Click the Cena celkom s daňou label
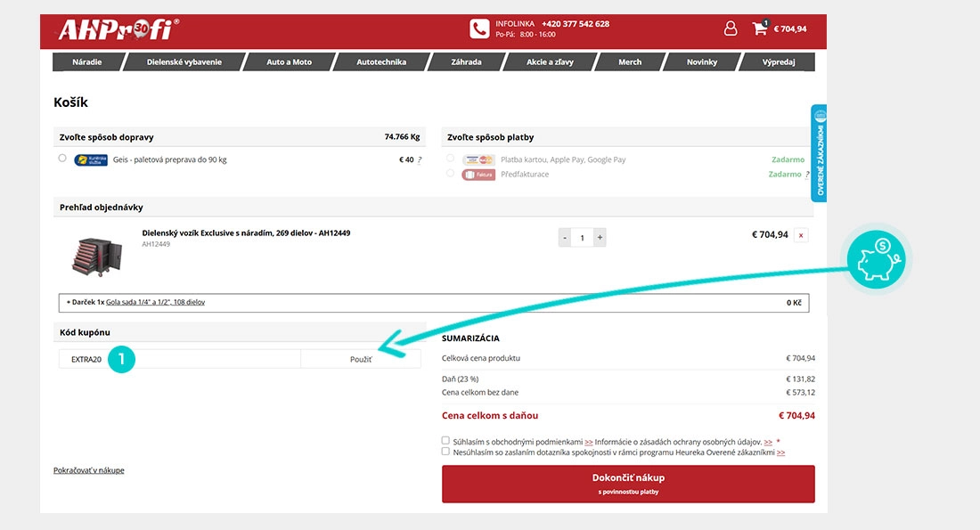 (490, 416)
